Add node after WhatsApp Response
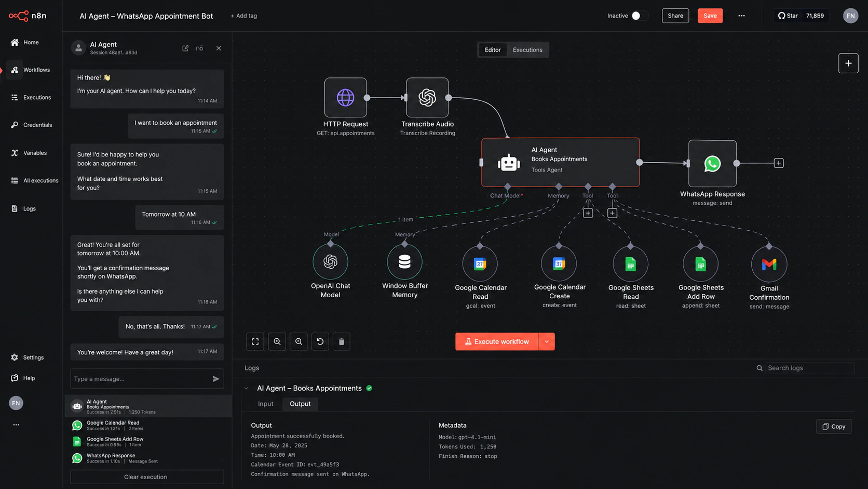The width and height of the screenshot is (868, 489). pos(779,163)
